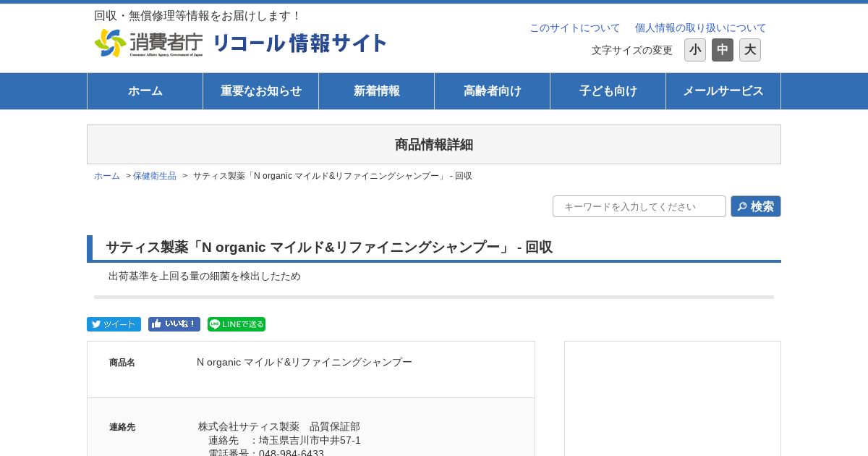Click the ホーム breadcrumb link
The width and height of the screenshot is (868, 456).
(107, 176)
